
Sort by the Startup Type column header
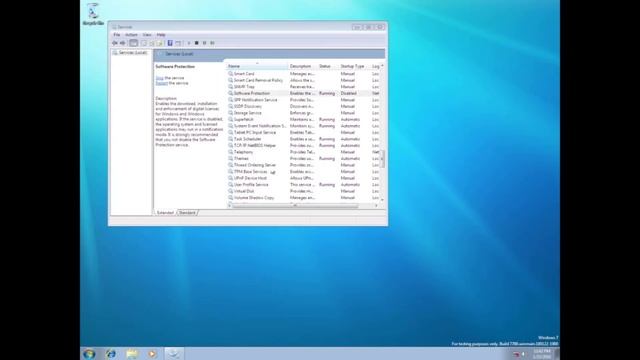355,66
